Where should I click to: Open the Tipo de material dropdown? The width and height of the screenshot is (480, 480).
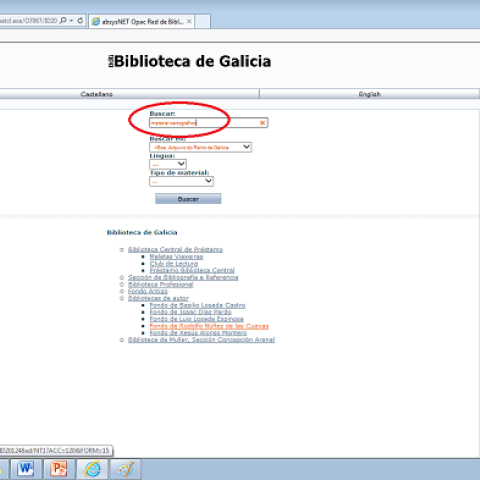[181, 181]
